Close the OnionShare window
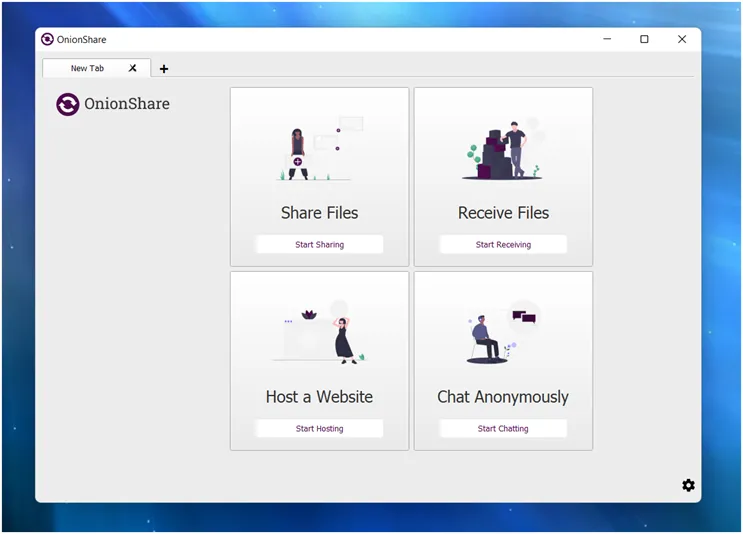 point(682,39)
